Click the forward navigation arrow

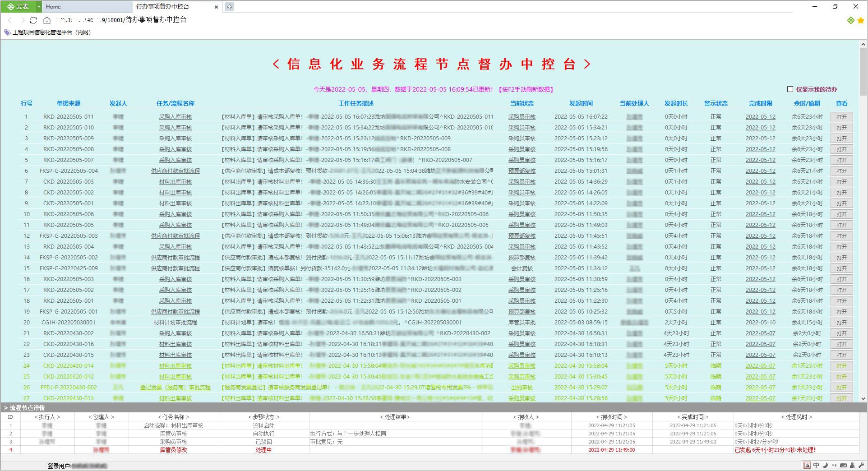point(22,20)
